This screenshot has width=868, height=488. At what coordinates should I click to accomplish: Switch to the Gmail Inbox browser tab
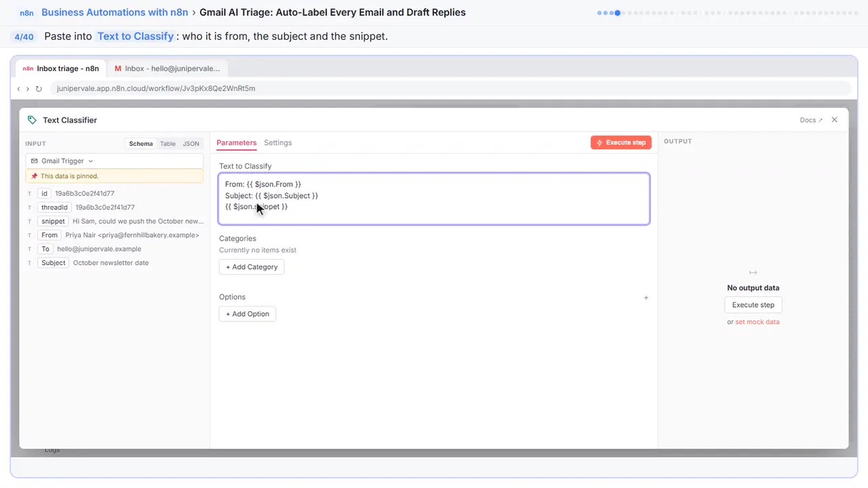point(167,68)
